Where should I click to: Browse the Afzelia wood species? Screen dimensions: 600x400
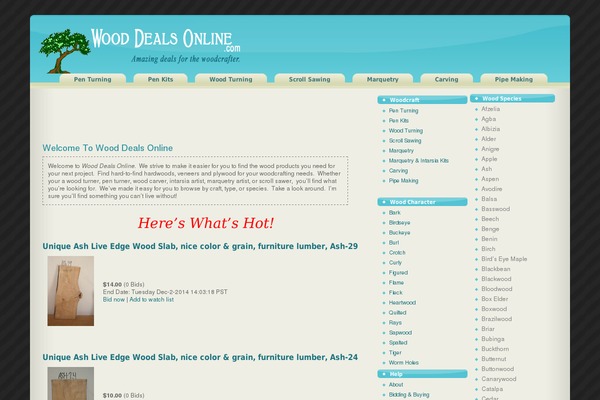[x=491, y=109]
